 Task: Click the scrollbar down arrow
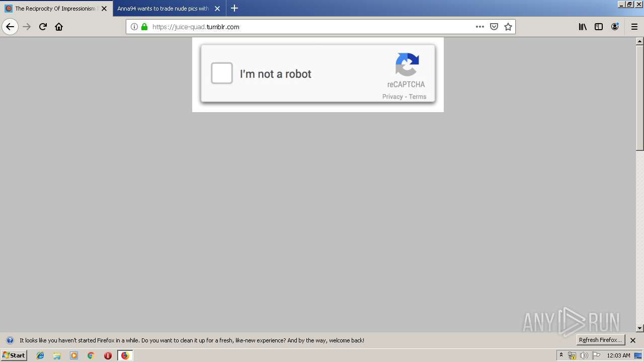click(640, 328)
